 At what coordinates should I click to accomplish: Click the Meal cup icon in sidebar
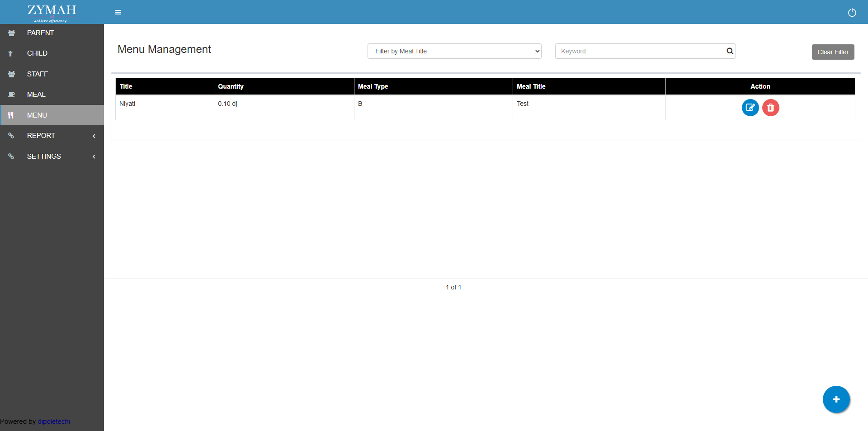(12, 95)
